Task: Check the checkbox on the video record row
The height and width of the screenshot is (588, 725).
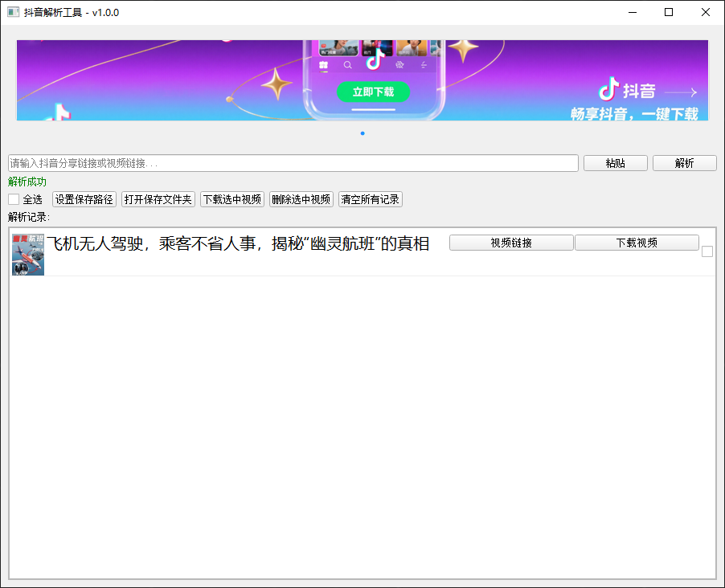Action: [x=707, y=251]
